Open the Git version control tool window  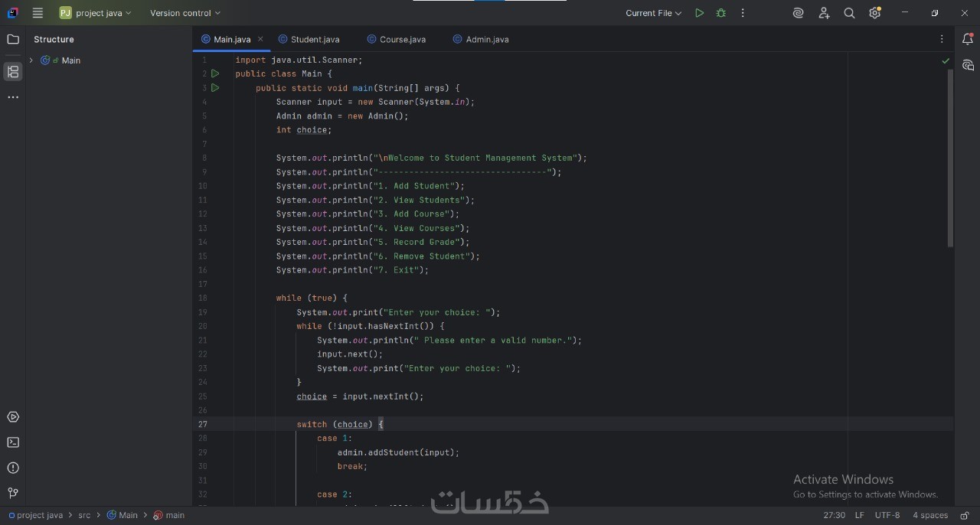(13, 493)
